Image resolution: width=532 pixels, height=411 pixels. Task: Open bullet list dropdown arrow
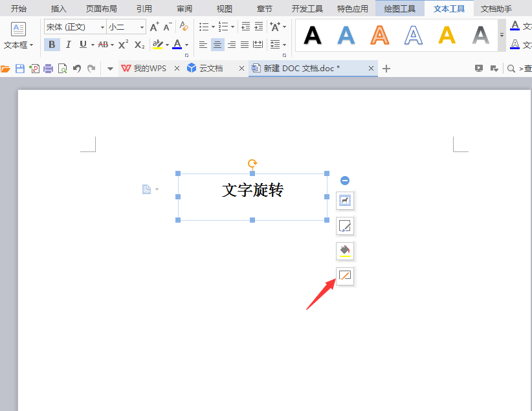click(x=213, y=27)
